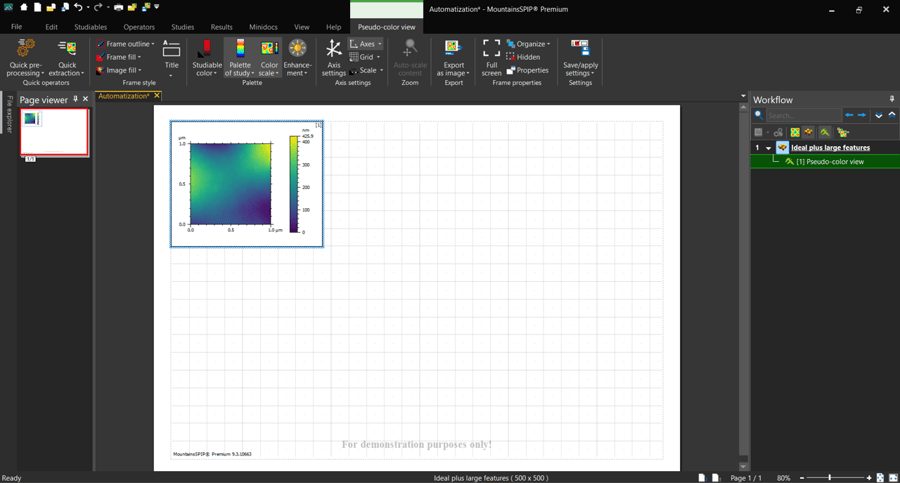The image size is (900, 483).
Task: Open the Results tab
Action: point(222,27)
